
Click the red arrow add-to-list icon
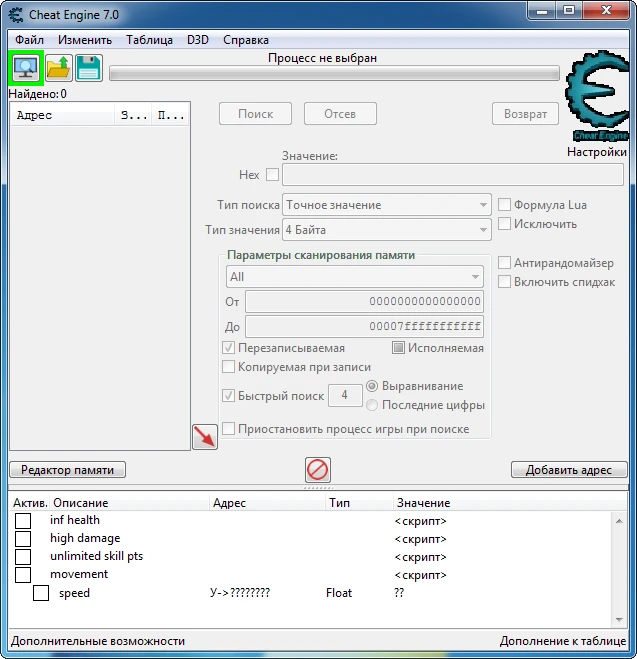click(x=205, y=437)
